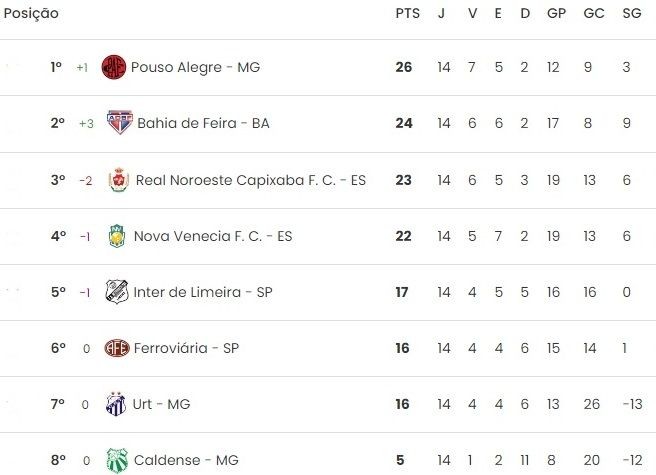The width and height of the screenshot is (656, 475).
Task: Click the Bahia de Feira crest icon
Action: click(120, 123)
